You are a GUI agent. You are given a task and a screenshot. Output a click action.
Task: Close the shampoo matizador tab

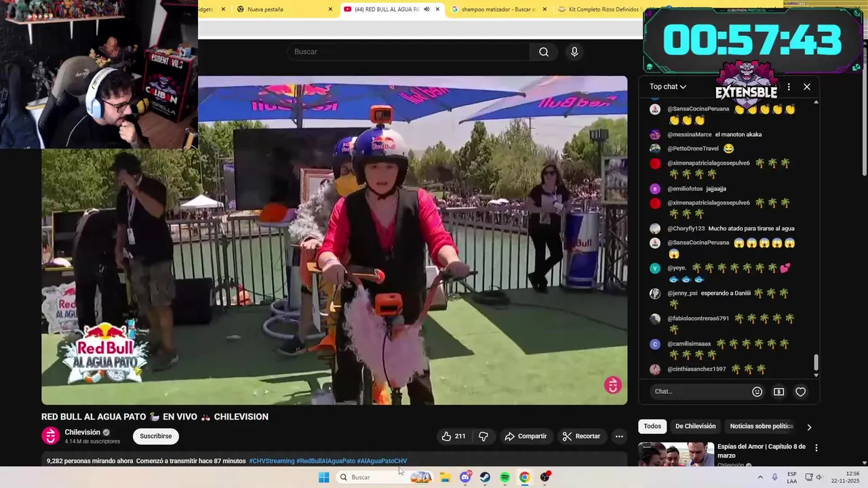(x=545, y=9)
